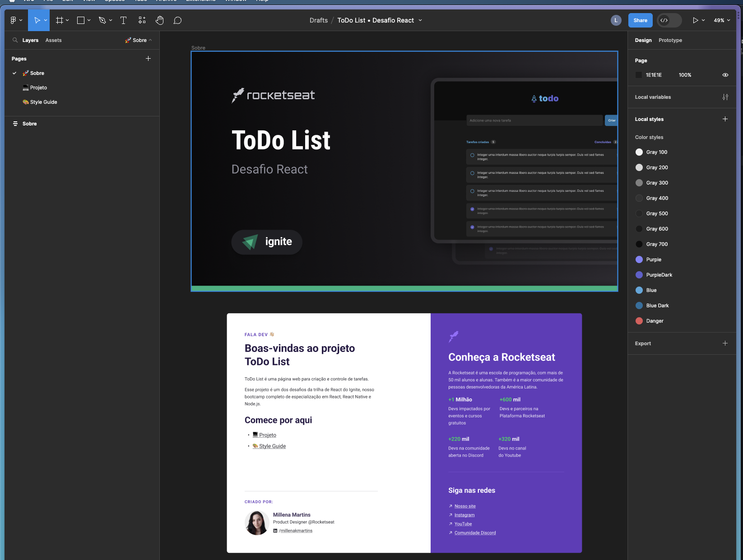Click the page opacity 100% field
Screen dimensions: 743x560
[x=685, y=75]
